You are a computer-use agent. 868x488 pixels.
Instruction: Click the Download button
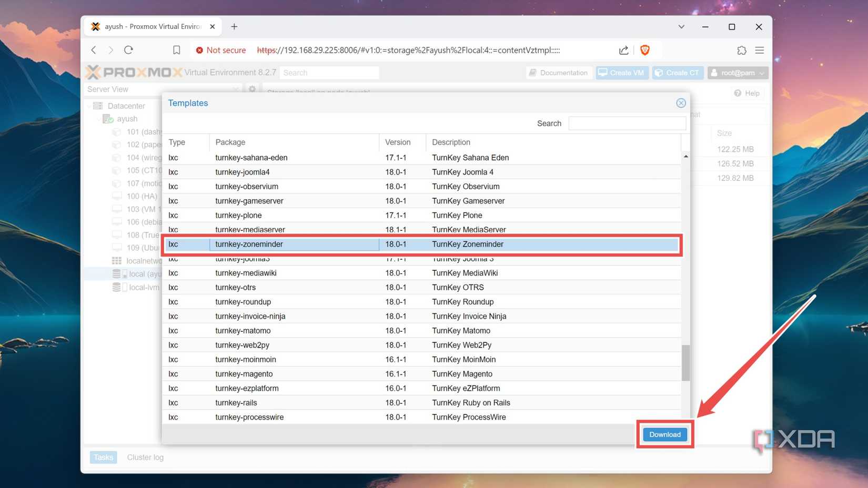665,434
